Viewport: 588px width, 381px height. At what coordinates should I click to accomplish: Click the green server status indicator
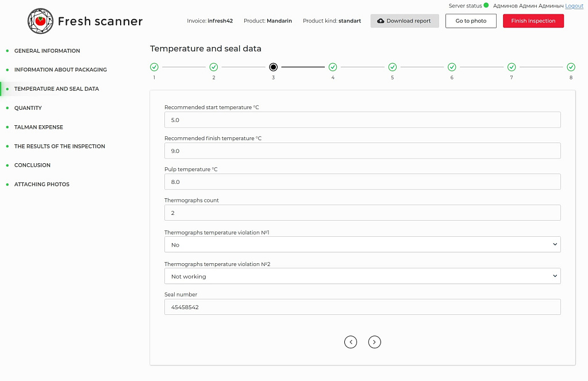point(486,6)
